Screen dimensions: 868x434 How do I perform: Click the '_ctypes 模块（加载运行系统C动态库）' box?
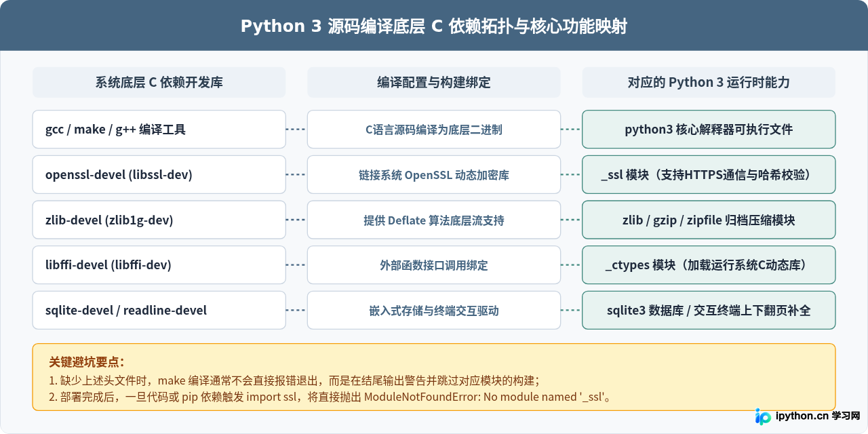709,265
